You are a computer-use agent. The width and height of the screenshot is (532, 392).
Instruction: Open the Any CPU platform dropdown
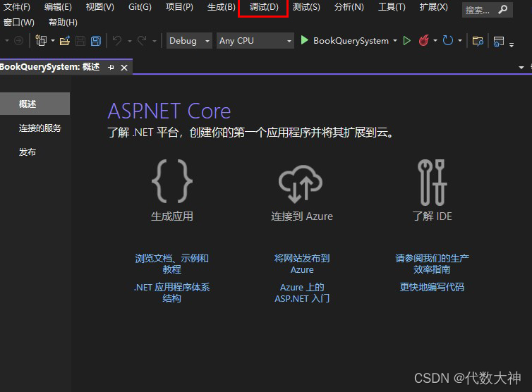pyautogui.click(x=255, y=41)
